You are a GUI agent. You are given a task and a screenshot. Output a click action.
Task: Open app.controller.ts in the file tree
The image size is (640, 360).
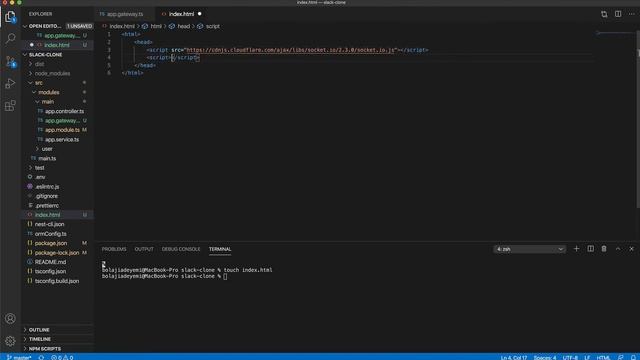pos(57,111)
